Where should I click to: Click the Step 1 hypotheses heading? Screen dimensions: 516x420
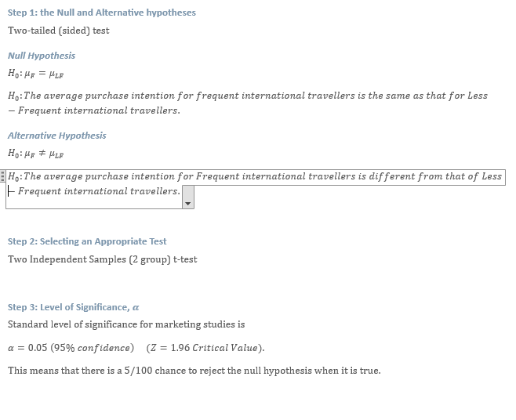pos(102,13)
